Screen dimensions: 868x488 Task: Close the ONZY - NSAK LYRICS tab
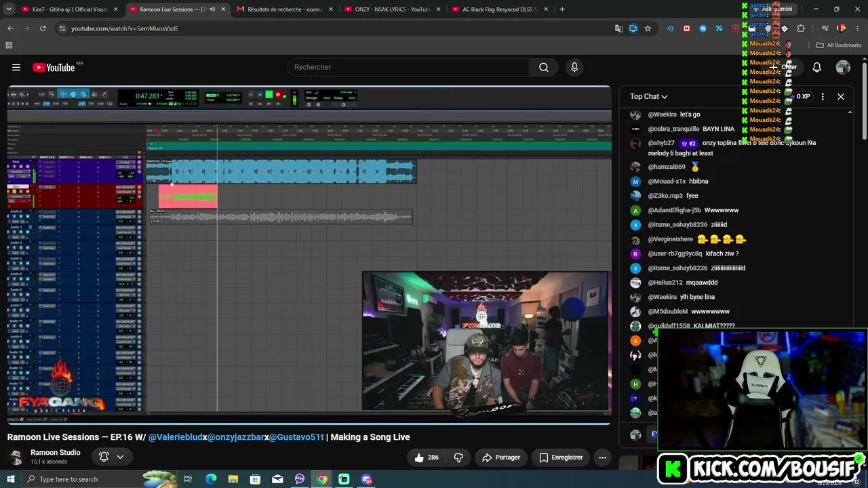click(x=439, y=9)
